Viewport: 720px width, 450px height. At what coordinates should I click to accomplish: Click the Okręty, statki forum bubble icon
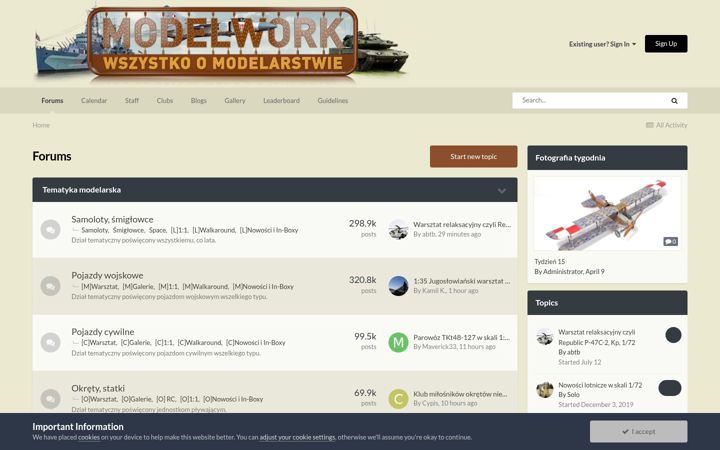tap(51, 399)
